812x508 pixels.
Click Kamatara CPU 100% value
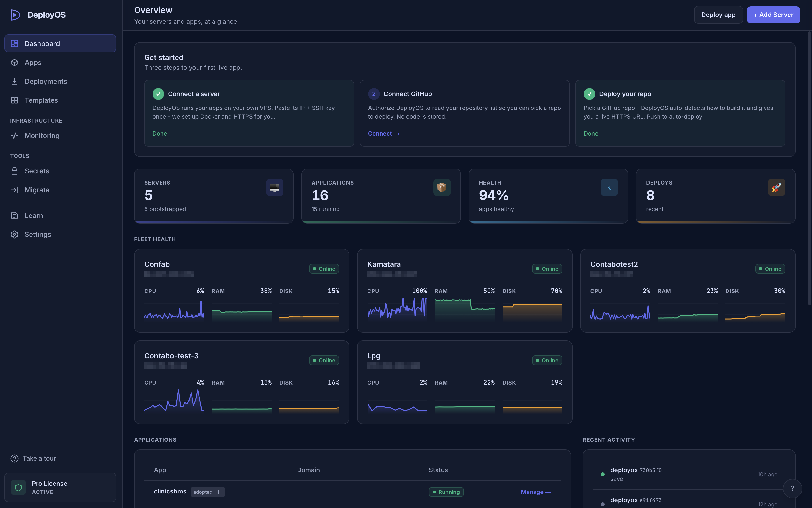[x=419, y=291]
